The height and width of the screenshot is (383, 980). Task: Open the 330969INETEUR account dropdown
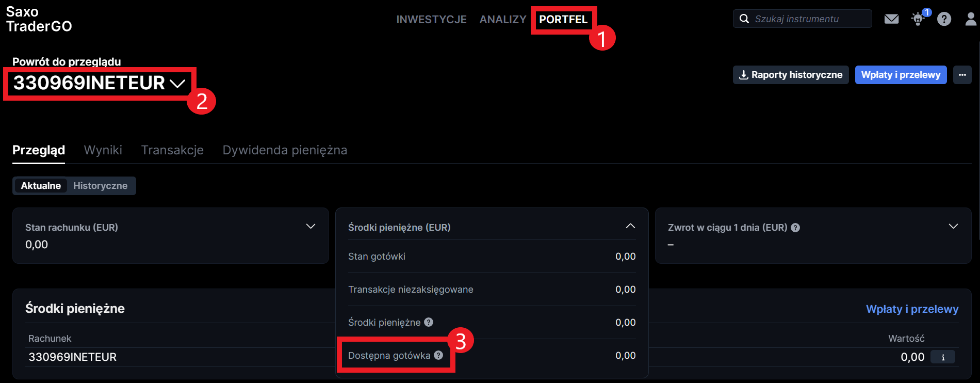[x=99, y=83]
